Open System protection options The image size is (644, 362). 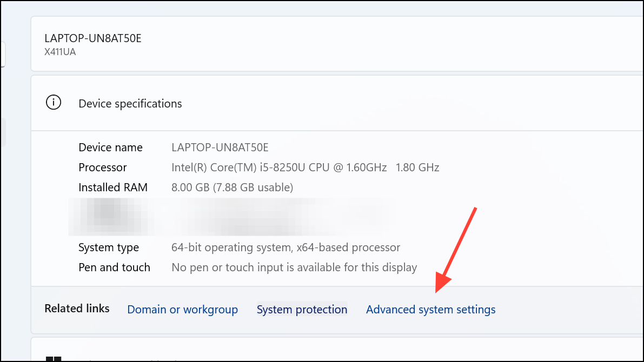tap(302, 309)
